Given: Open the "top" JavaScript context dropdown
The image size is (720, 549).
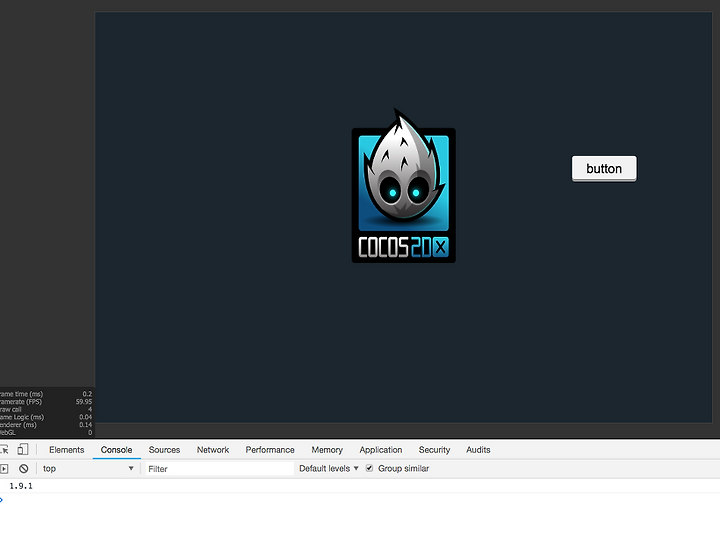Looking at the screenshot, I should (87, 469).
